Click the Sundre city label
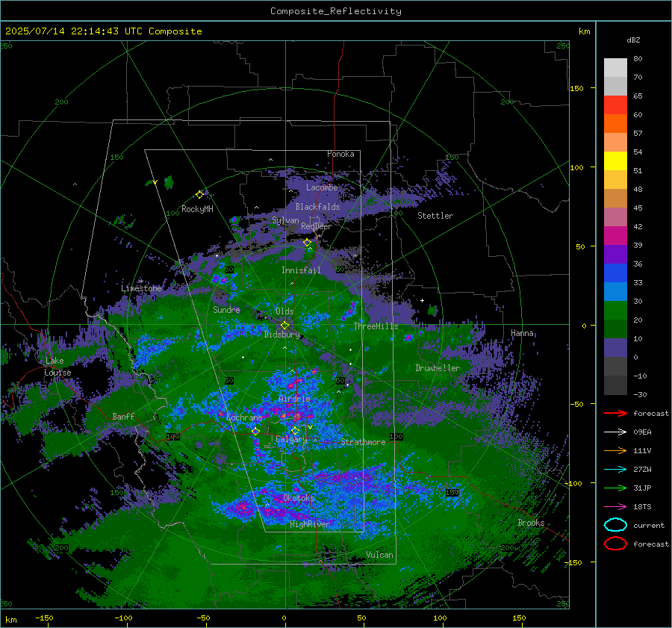672x628 pixels. pyautogui.click(x=226, y=309)
